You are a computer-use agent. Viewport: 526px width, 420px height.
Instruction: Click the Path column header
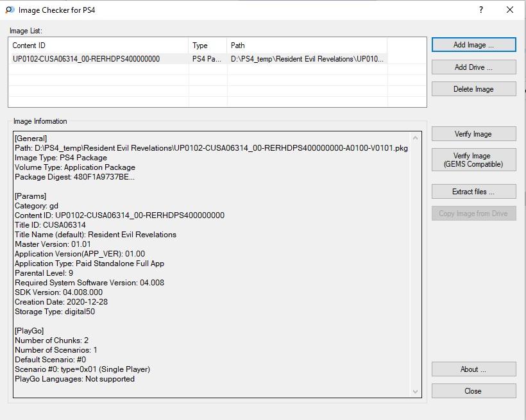point(307,46)
